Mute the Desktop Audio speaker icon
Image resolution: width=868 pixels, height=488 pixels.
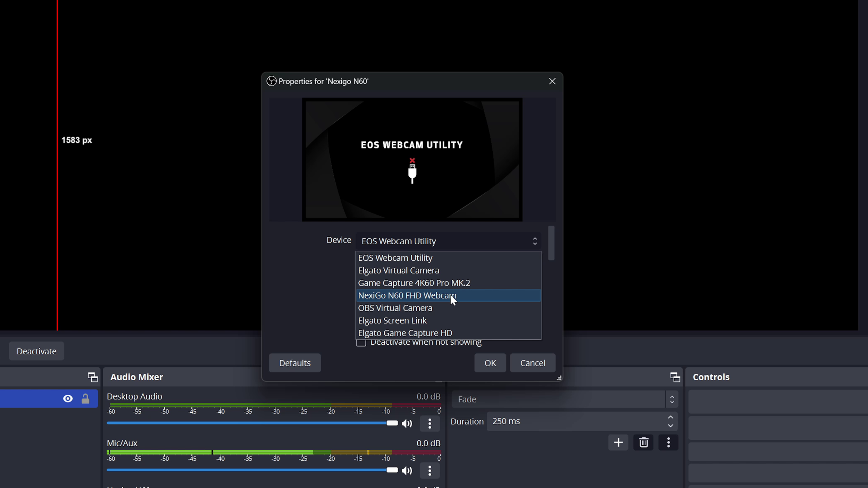coord(407,423)
